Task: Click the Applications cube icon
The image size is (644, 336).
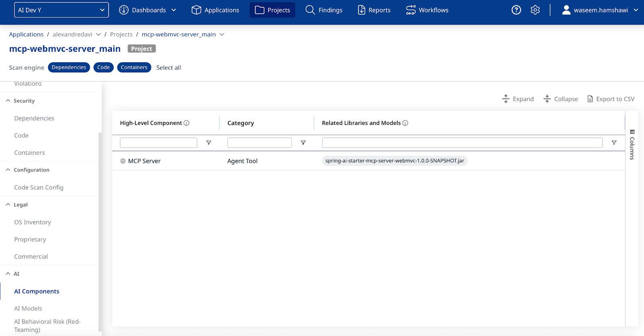Action: (x=196, y=10)
